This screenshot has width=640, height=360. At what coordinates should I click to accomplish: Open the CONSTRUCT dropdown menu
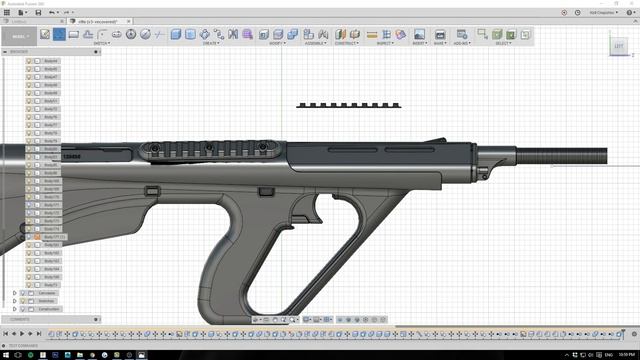point(347,43)
